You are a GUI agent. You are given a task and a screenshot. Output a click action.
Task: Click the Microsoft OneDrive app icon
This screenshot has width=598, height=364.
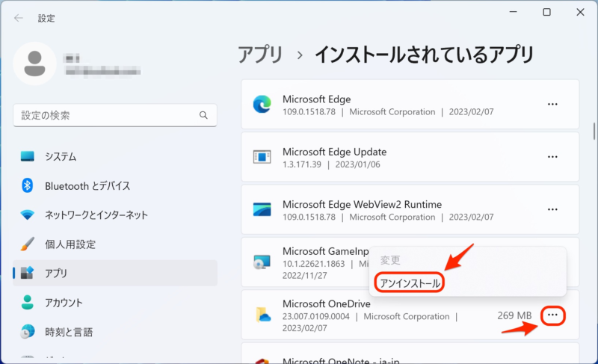263,315
